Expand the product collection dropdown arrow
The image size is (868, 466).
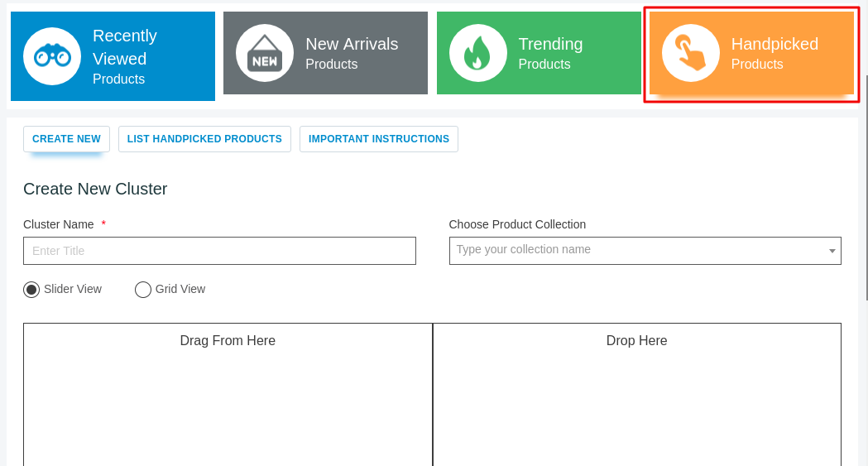832,252
